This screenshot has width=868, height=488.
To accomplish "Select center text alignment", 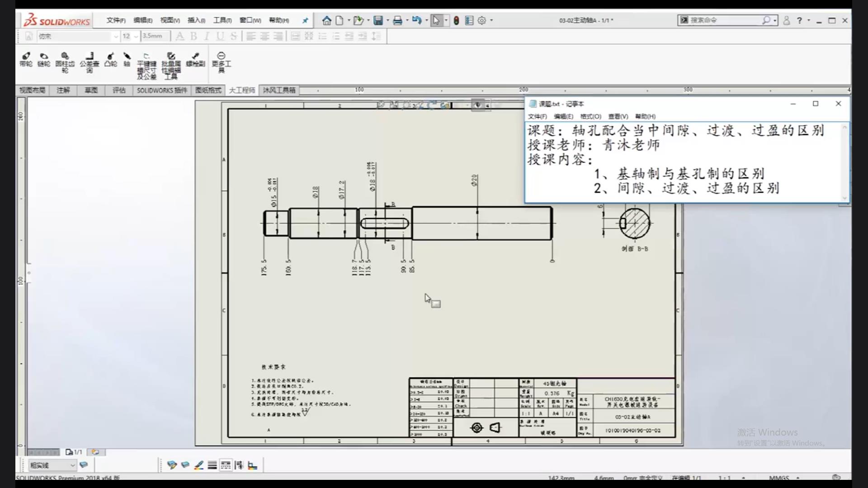I will 265,36.
